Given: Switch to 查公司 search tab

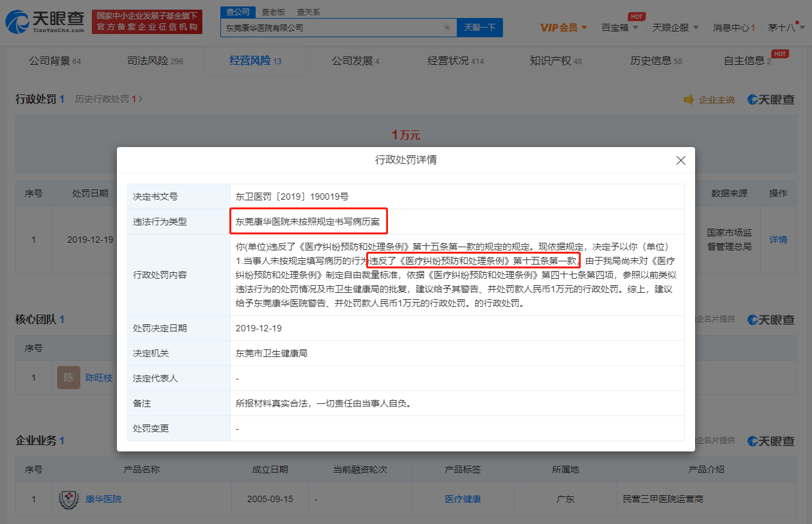Looking at the screenshot, I should (238, 12).
